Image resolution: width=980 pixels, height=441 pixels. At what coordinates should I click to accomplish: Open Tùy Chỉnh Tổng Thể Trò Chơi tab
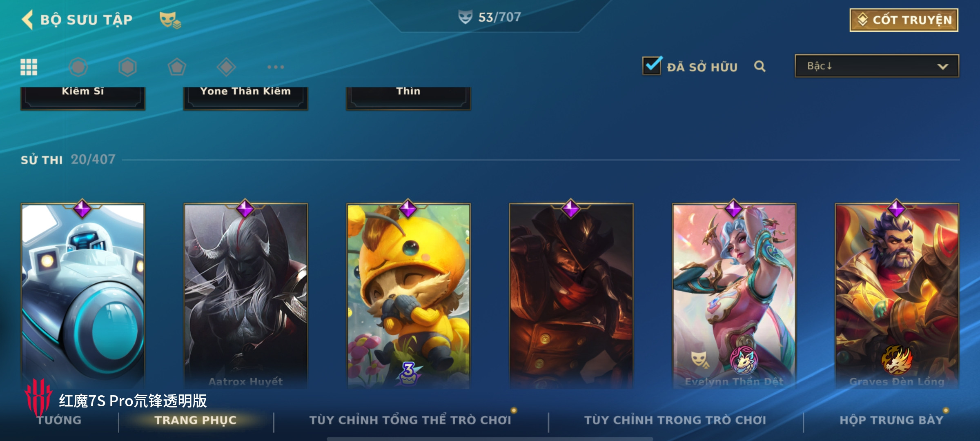(410, 420)
